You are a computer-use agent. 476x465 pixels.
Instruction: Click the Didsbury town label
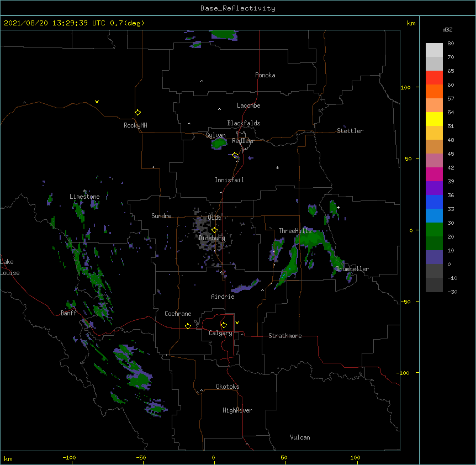tap(212, 238)
